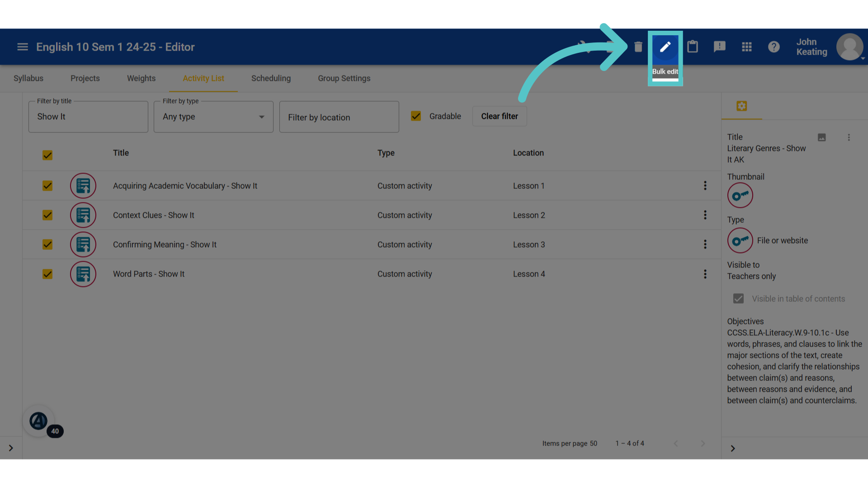Image resolution: width=868 pixels, height=488 pixels.
Task: Open the Filter by type dropdown
Action: click(x=213, y=117)
